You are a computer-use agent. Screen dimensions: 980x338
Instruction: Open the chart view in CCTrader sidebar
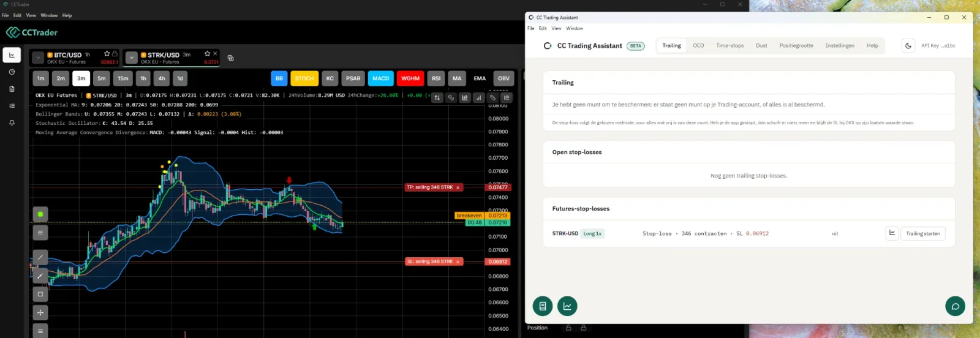click(12, 55)
